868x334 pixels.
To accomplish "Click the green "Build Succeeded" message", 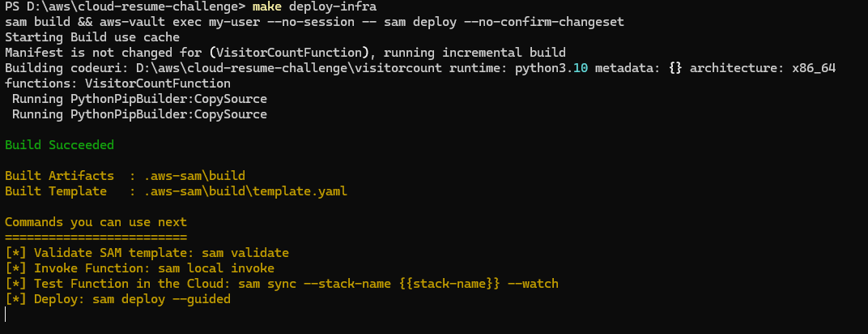I will pyautogui.click(x=59, y=145).
